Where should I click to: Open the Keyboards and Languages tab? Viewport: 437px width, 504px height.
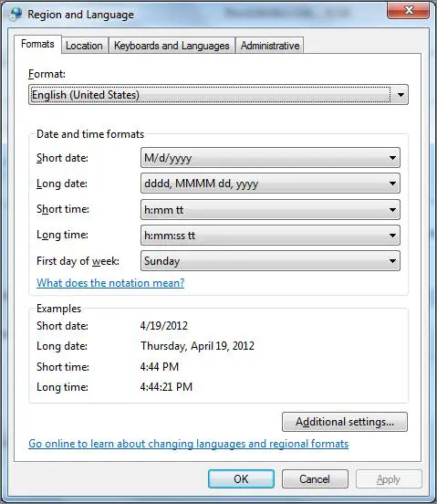172,46
